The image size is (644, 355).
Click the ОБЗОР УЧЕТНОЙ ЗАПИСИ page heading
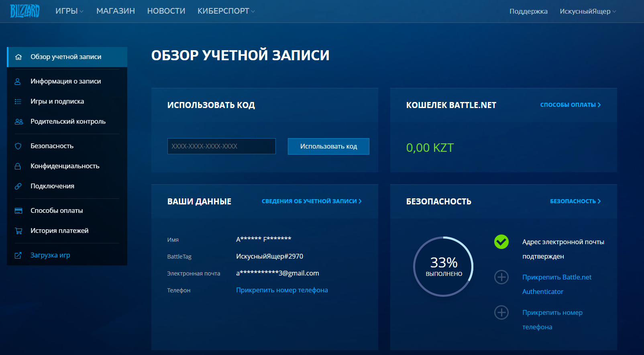pyautogui.click(x=240, y=55)
